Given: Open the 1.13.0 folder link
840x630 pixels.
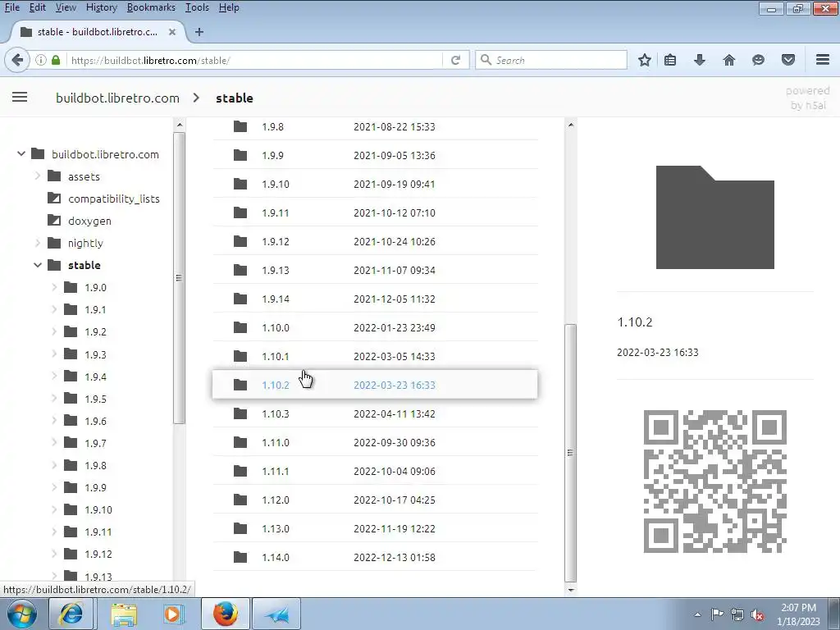Looking at the screenshot, I should (x=276, y=529).
